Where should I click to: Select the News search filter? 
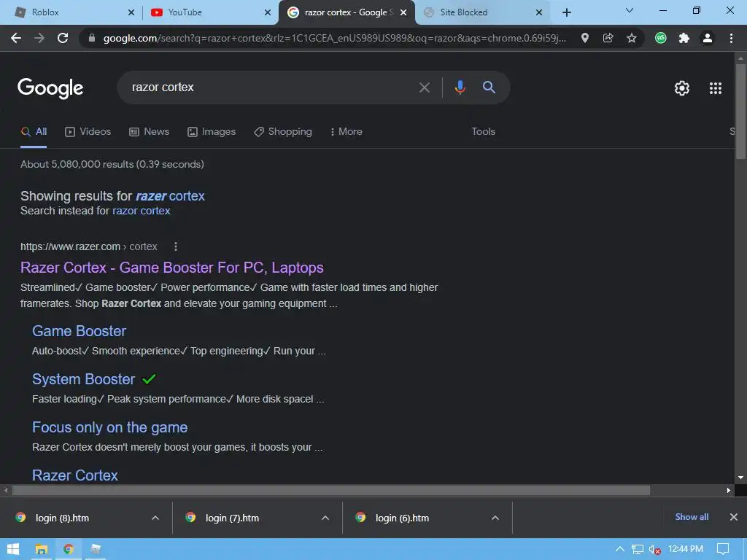point(149,132)
